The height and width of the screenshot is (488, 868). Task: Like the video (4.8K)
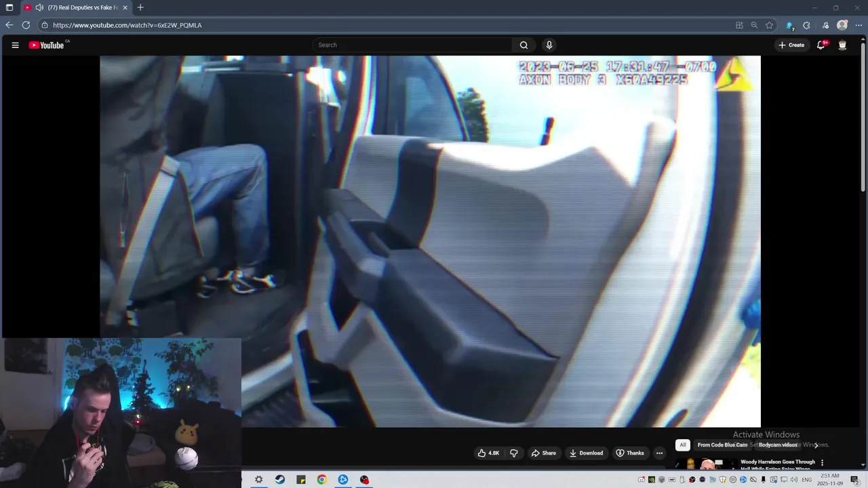coord(489,453)
